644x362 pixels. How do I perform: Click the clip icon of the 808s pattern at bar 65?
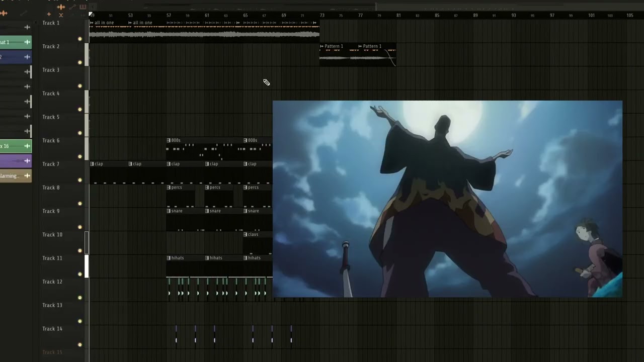pos(246,140)
